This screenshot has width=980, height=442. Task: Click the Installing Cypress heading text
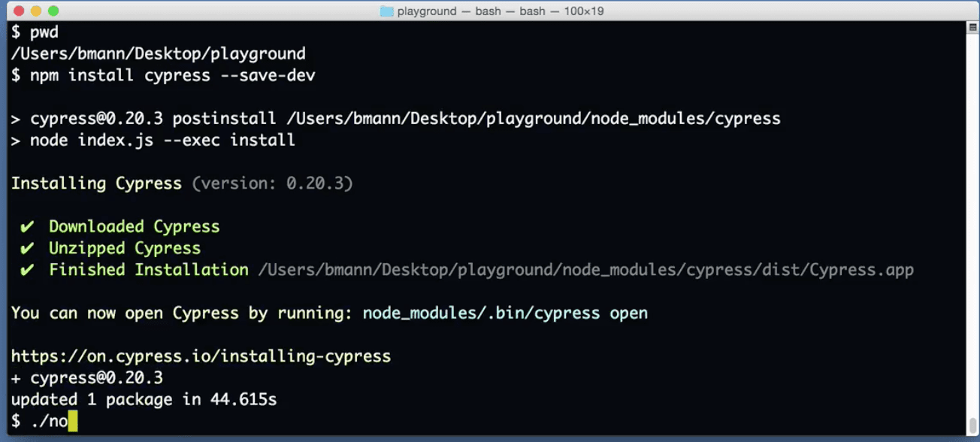[x=95, y=183]
